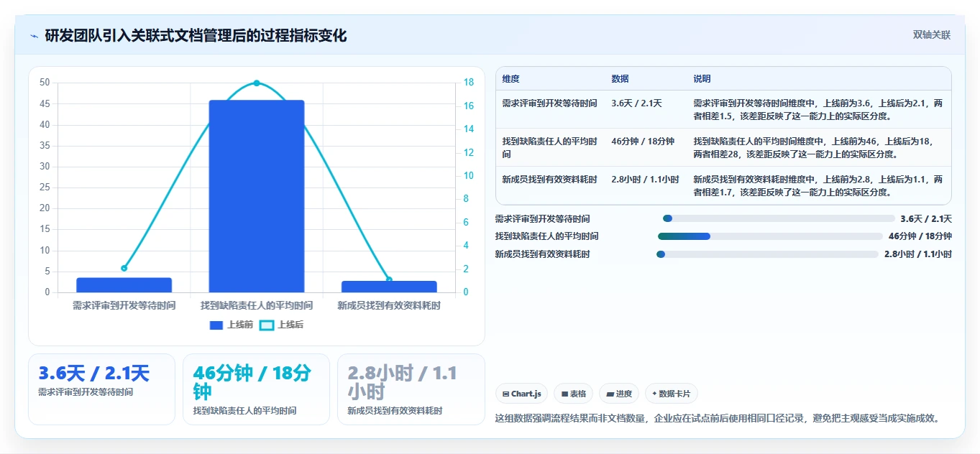This screenshot has height=454, width=980.
Task: Select the 数据卡片 tag chip
Action: (672, 394)
